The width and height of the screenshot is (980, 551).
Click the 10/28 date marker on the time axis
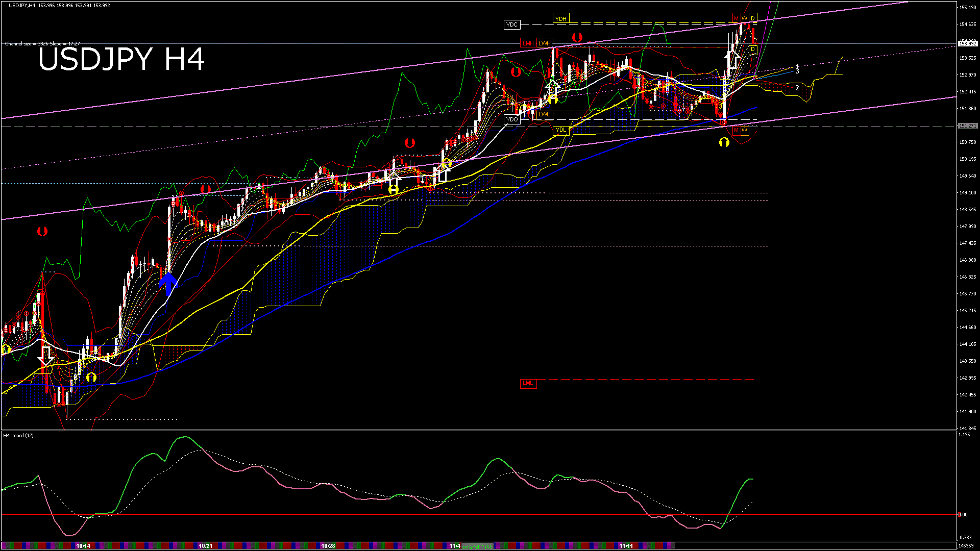tap(328, 546)
